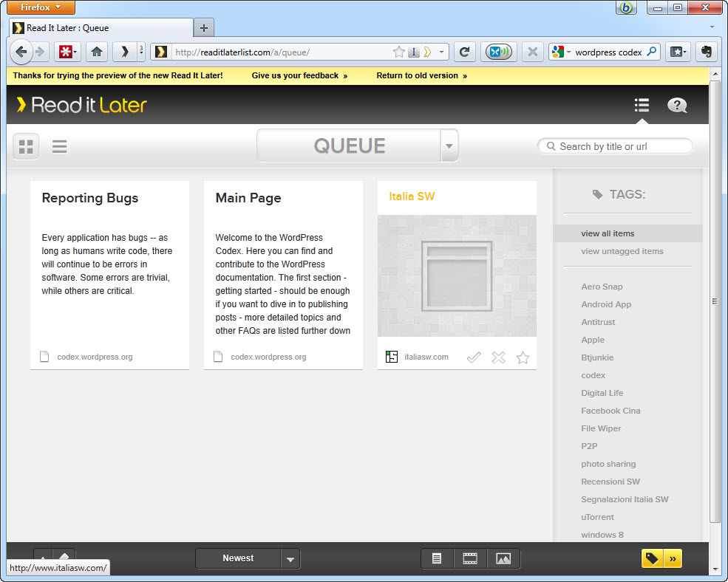Switch to grid tile view
This screenshot has width=728, height=582.
26,147
